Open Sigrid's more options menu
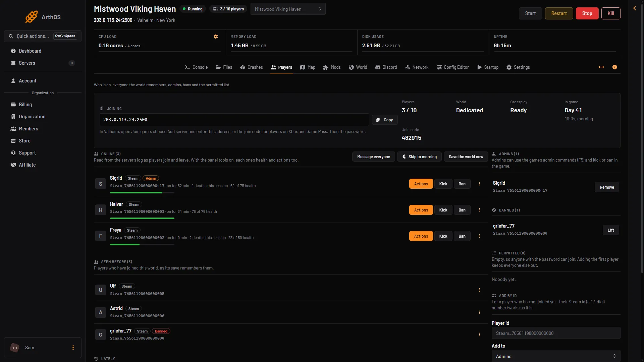This screenshot has height=362, width=644. (479, 184)
